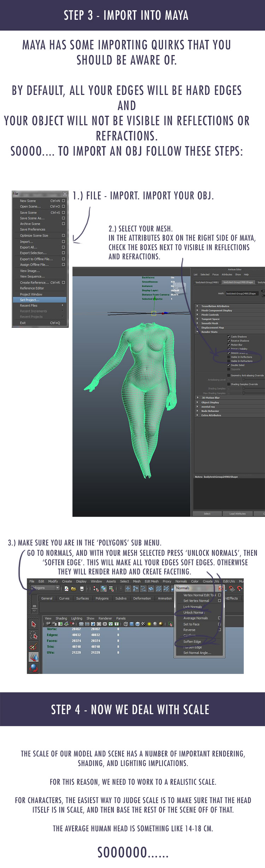Open the Recent Files submenu

pyautogui.click(x=39, y=306)
